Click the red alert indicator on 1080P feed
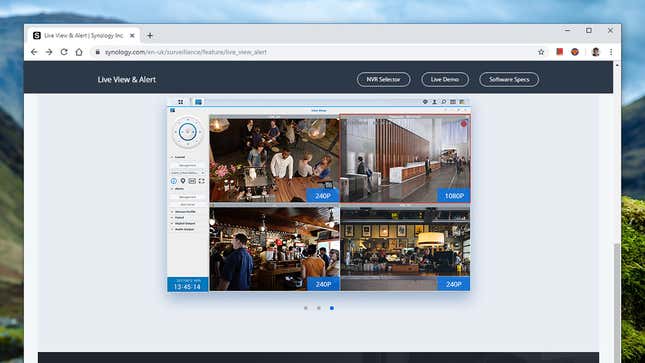 (x=464, y=123)
